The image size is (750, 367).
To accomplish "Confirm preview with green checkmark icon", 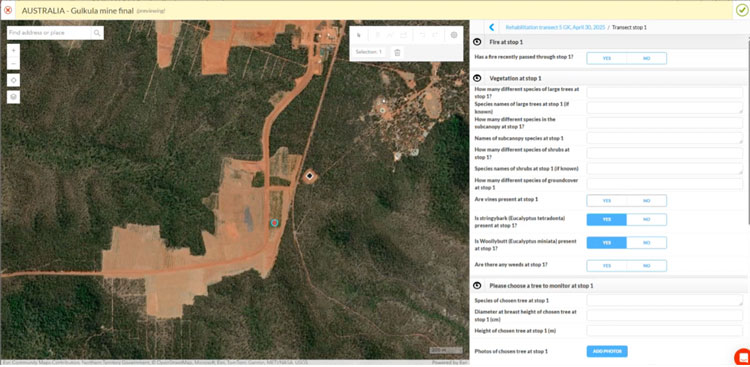I will point(741,10).
